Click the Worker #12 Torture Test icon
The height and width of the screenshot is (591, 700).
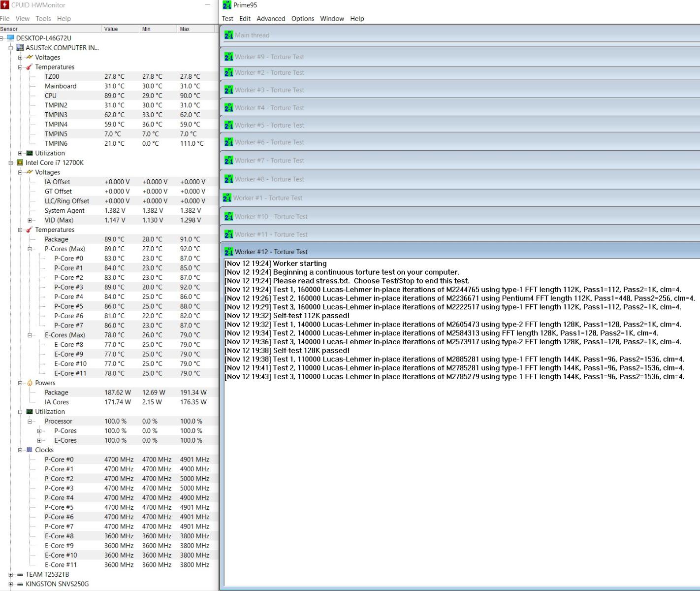click(228, 252)
